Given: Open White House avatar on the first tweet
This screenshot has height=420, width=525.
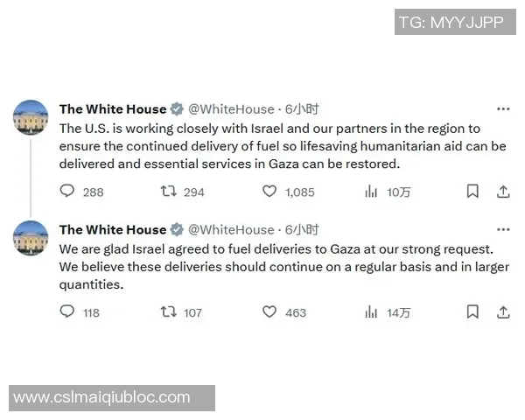Looking at the screenshot, I should coord(31,117).
